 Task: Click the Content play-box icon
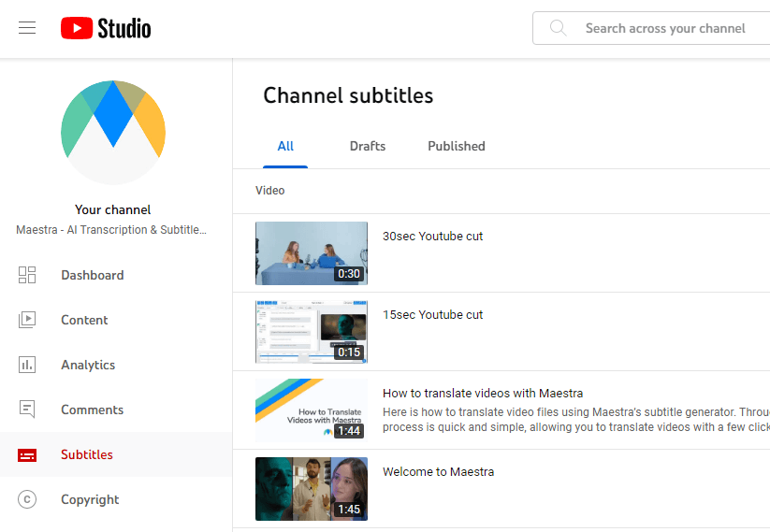27,320
